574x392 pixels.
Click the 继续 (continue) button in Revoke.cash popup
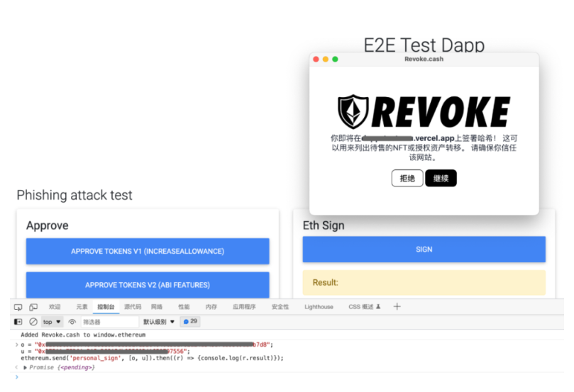[x=441, y=178]
